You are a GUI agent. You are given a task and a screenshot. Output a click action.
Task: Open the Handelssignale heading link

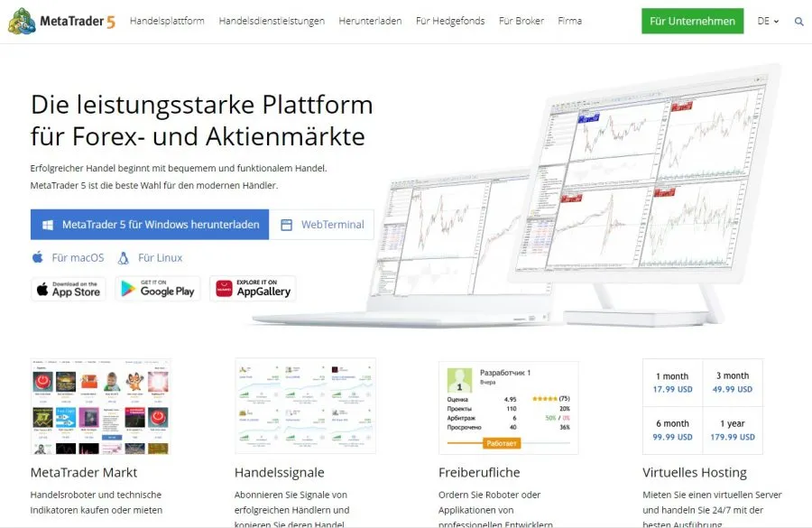pyautogui.click(x=279, y=472)
